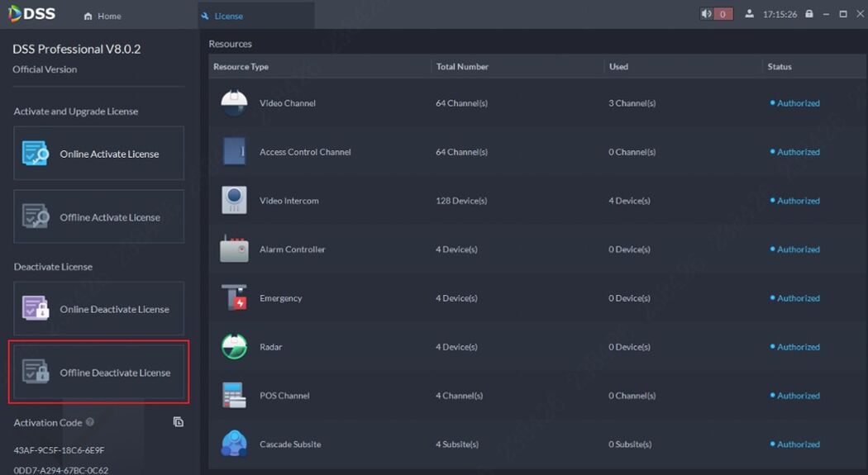
Task: Click the Video Intercom device icon
Action: tap(234, 200)
